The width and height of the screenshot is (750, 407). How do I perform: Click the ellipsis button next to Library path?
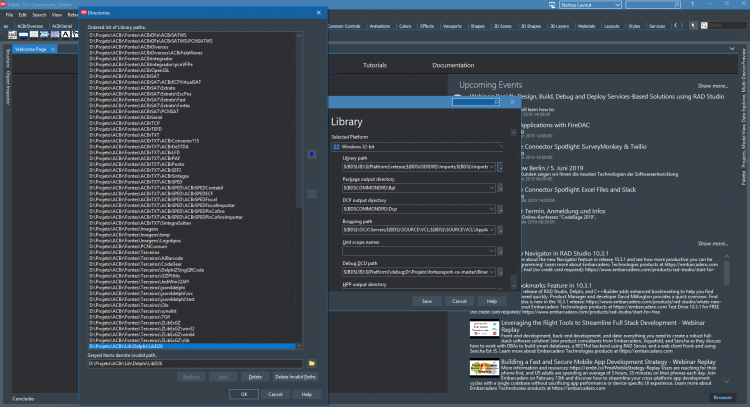[x=500, y=167]
